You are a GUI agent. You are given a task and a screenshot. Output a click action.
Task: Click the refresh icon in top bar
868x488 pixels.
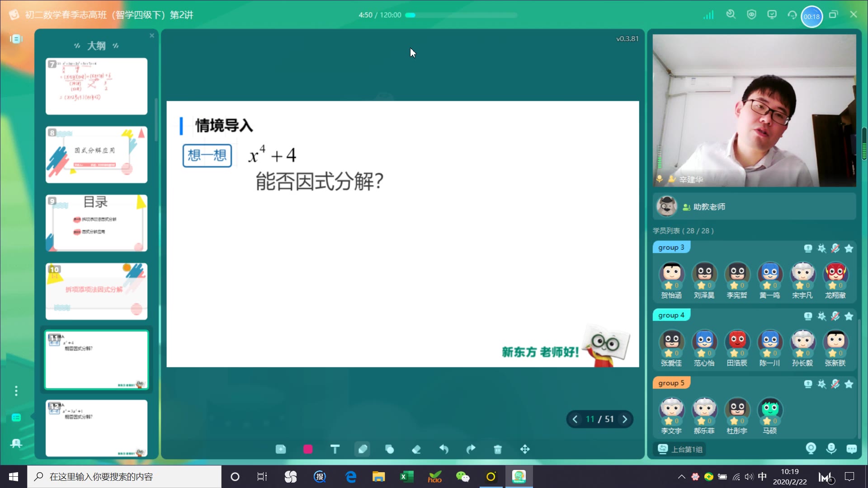point(792,15)
